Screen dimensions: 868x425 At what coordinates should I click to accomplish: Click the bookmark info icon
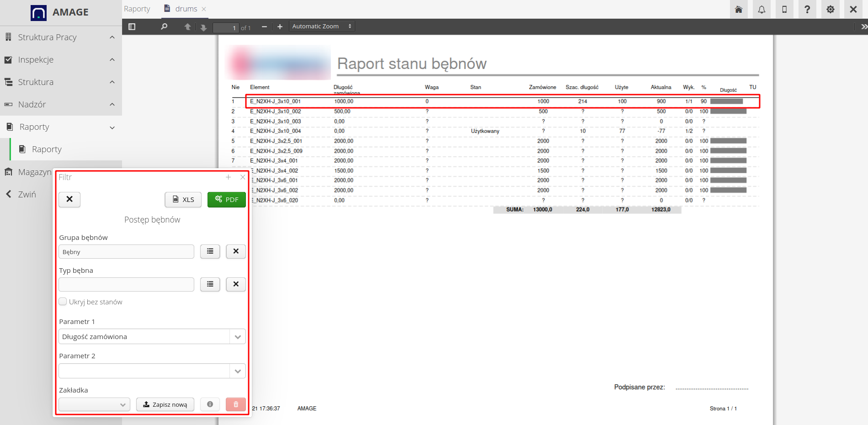210,404
